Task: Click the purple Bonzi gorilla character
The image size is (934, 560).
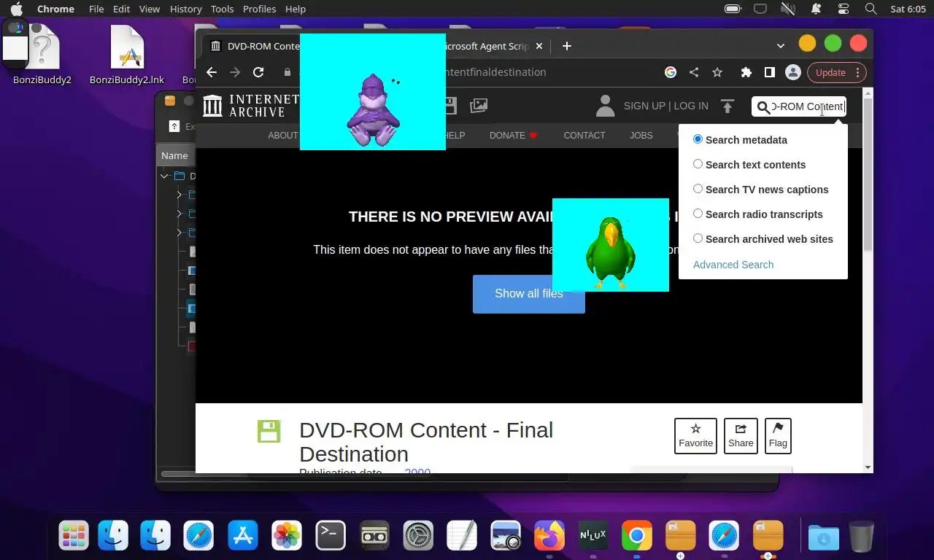Action: click(373, 109)
